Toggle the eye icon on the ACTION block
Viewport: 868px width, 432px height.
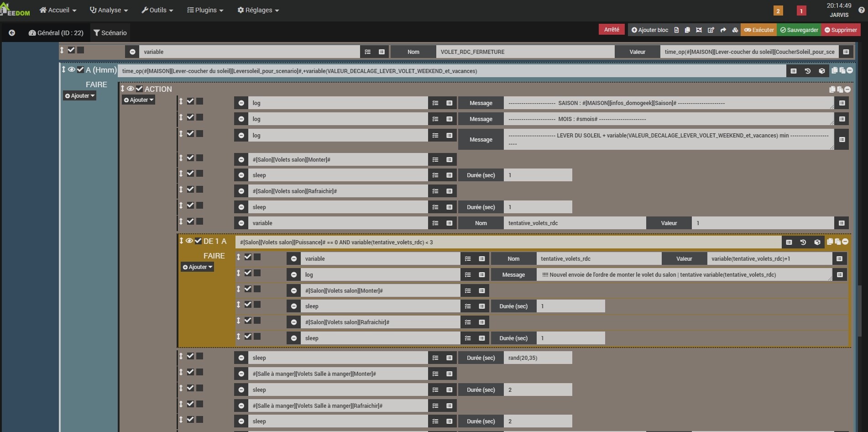point(131,89)
